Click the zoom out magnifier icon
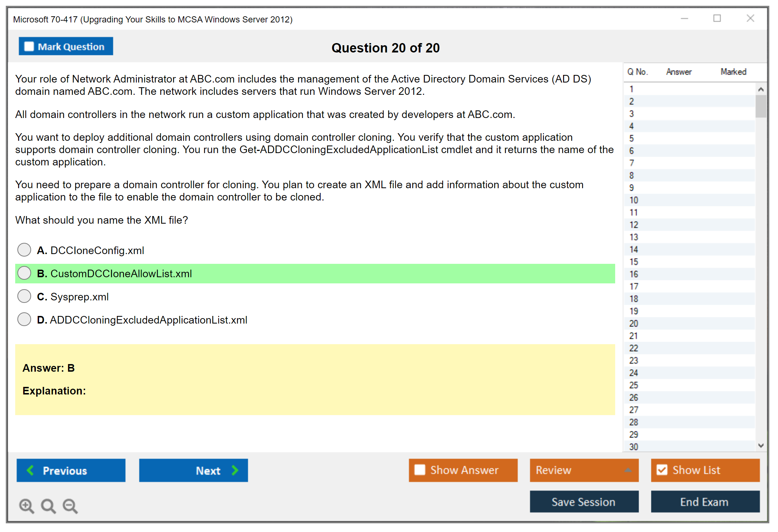The width and height of the screenshot is (778, 532). click(70, 506)
